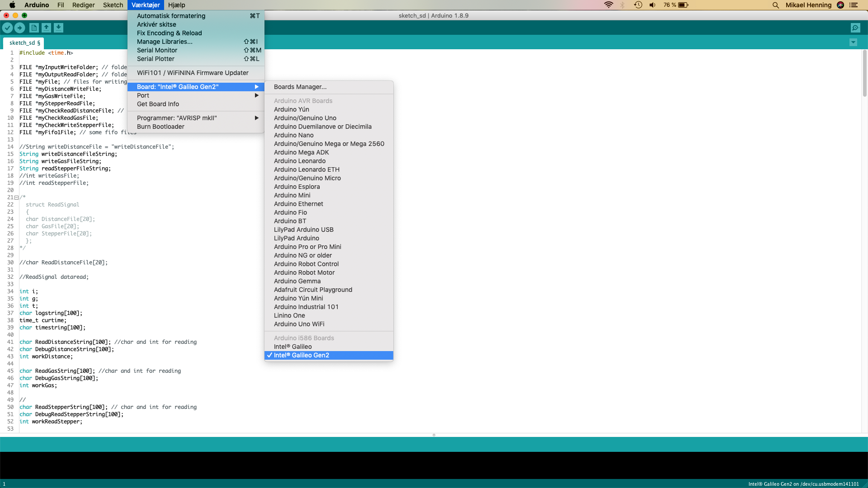
Task: Click code line 'int workGas;'
Action: coord(38,385)
